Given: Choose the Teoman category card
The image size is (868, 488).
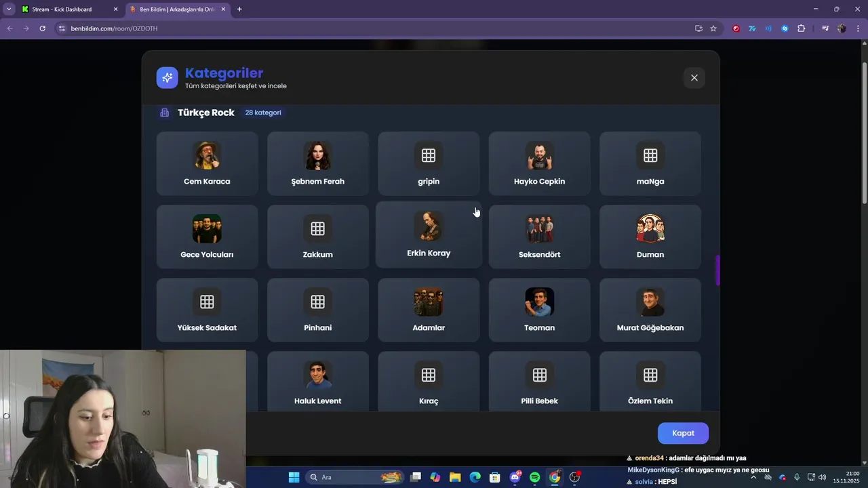Looking at the screenshot, I should pyautogui.click(x=539, y=310).
